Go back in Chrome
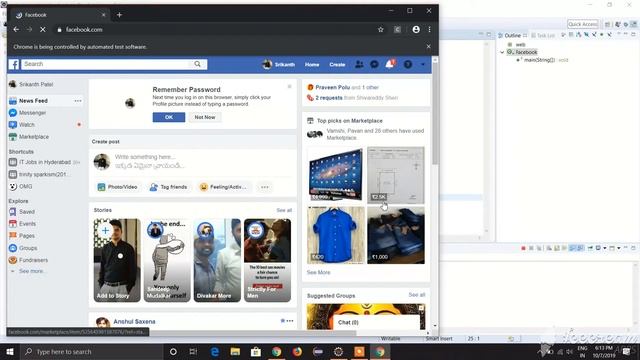The width and height of the screenshot is (640, 360). pyautogui.click(x=16, y=29)
